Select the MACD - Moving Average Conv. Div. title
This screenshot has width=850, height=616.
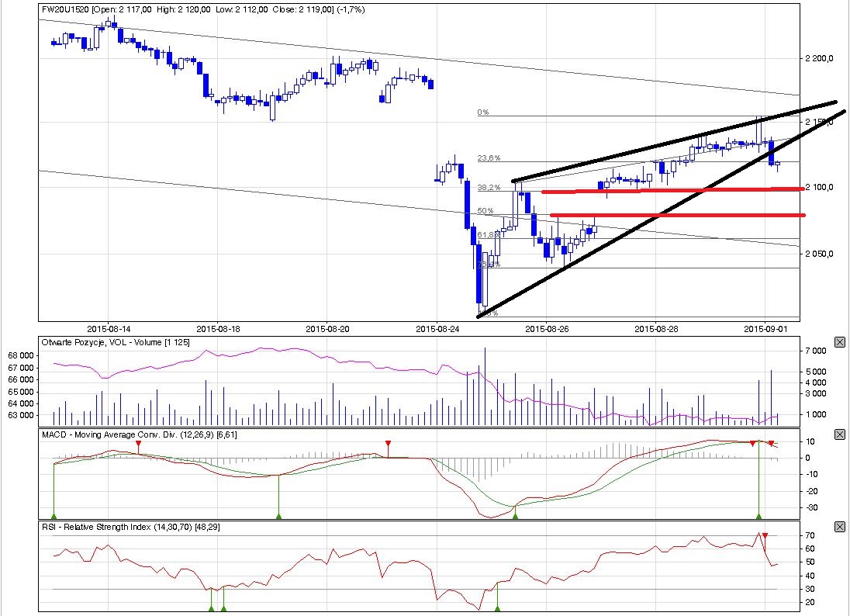click(x=140, y=434)
